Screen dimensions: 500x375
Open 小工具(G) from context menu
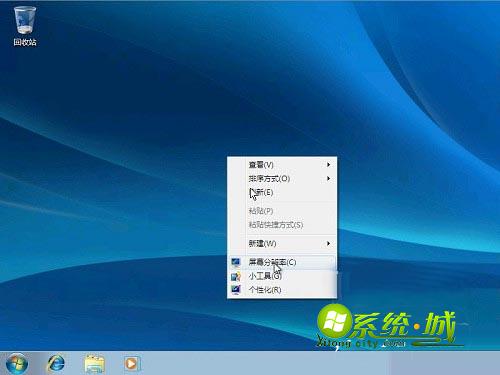pos(282,276)
